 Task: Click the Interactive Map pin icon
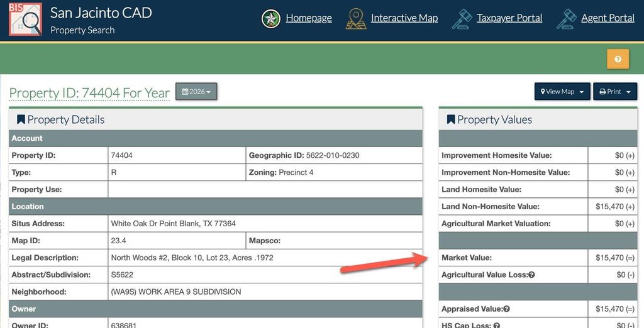click(356, 19)
